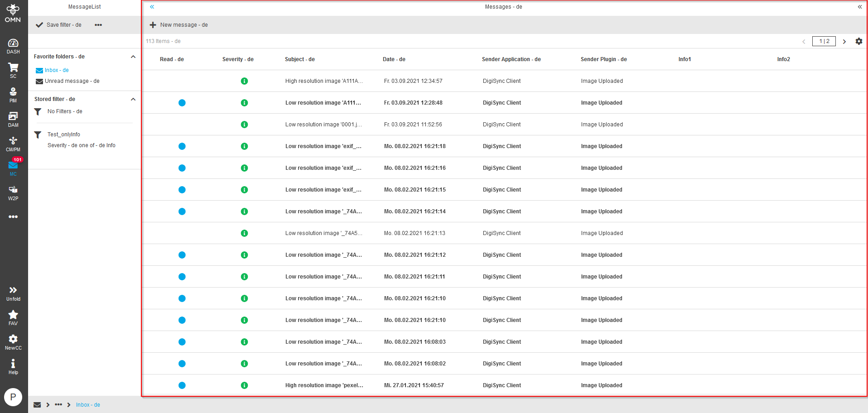868x413 pixels.
Task: Open the DAM module icon
Action: coord(13,119)
